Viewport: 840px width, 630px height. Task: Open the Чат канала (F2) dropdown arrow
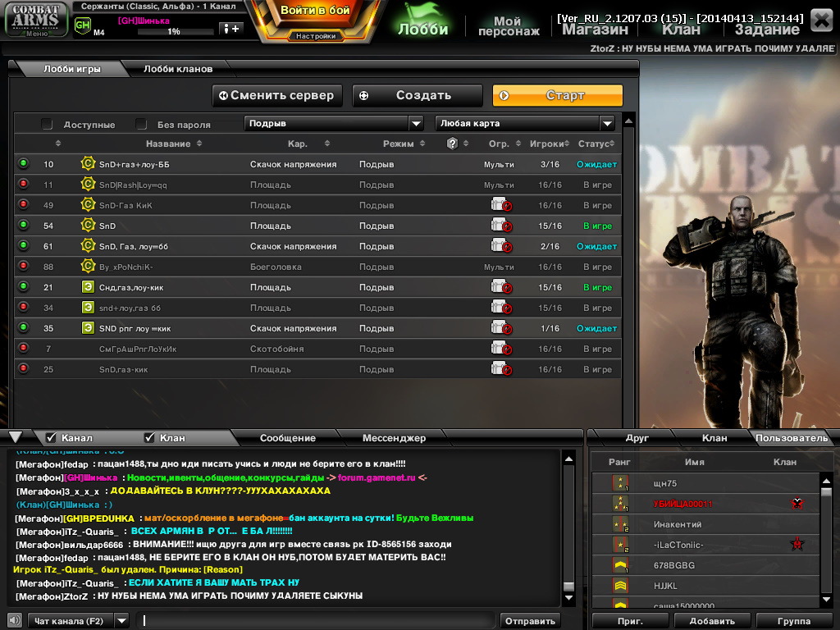[x=122, y=621]
